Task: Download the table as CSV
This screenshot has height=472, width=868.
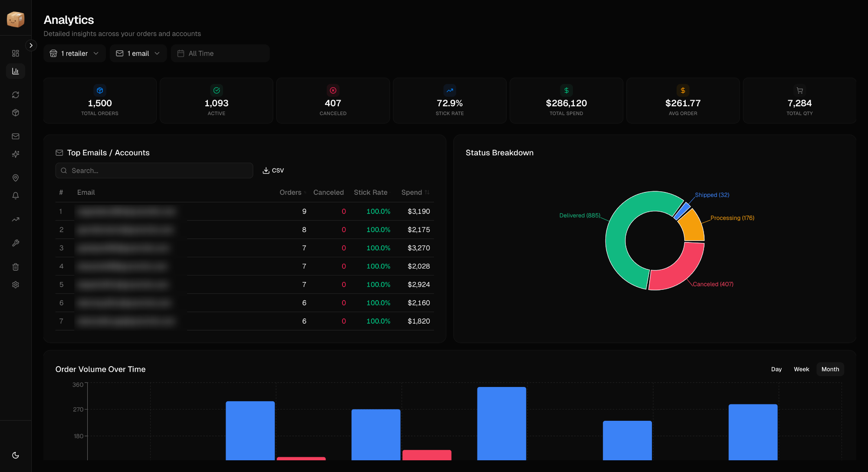Action: click(x=273, y=170)
